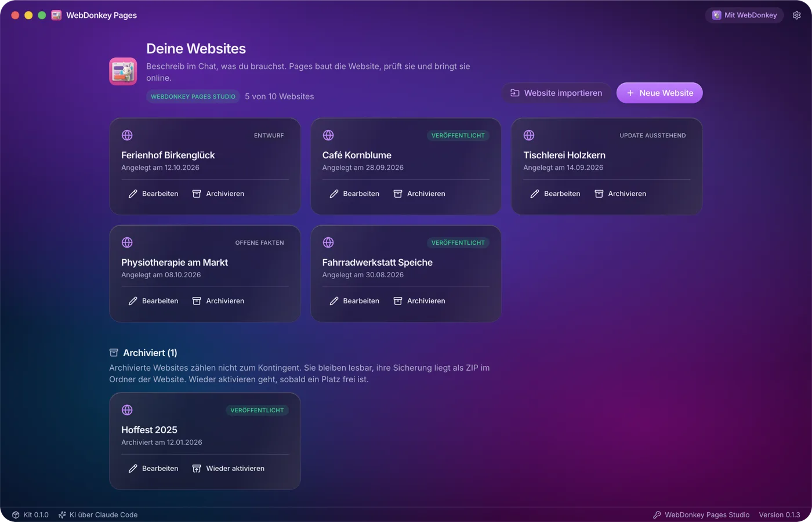Create a site with Neue Website
Viewport: 812px width, 522px height.
tap(659, 93)
